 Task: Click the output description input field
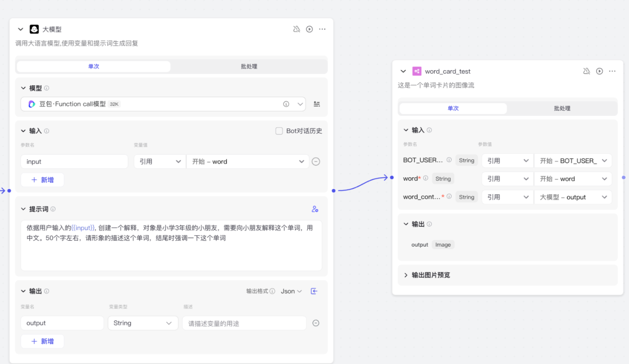[244, 323]
